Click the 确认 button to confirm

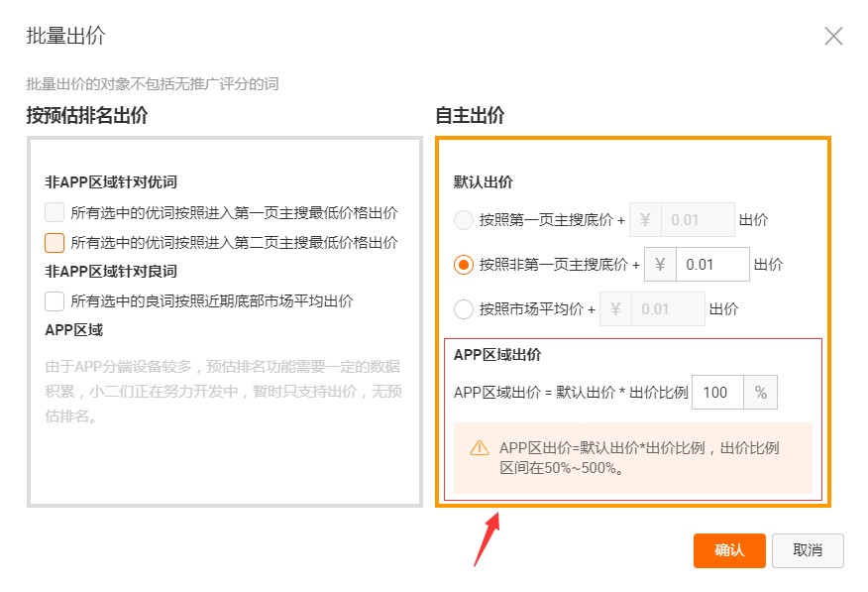pos(729,550)
